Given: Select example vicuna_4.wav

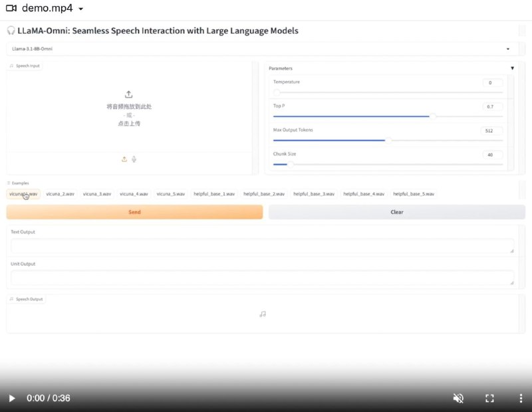Looking at the screenshot, I should coord(134,194).
